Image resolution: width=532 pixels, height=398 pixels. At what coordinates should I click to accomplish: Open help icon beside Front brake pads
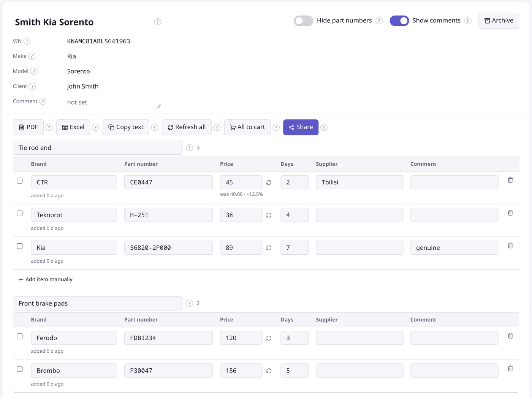coord(190,303)
